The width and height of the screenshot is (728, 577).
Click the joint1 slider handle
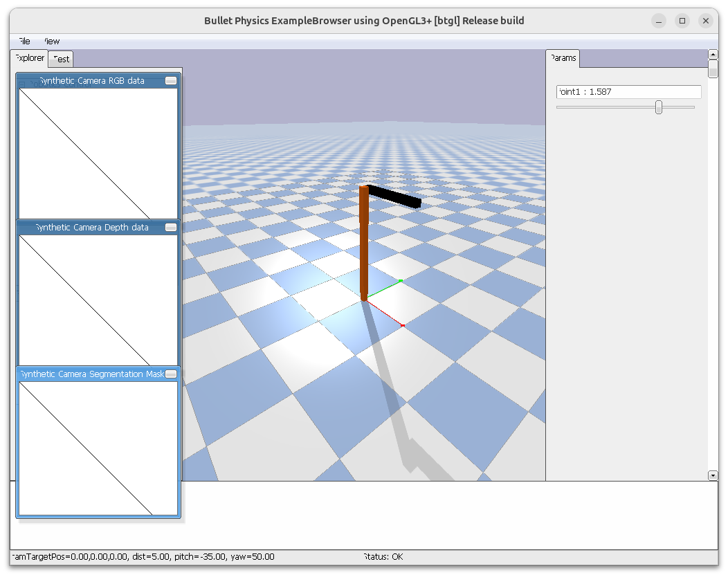(x=659, y=107)
